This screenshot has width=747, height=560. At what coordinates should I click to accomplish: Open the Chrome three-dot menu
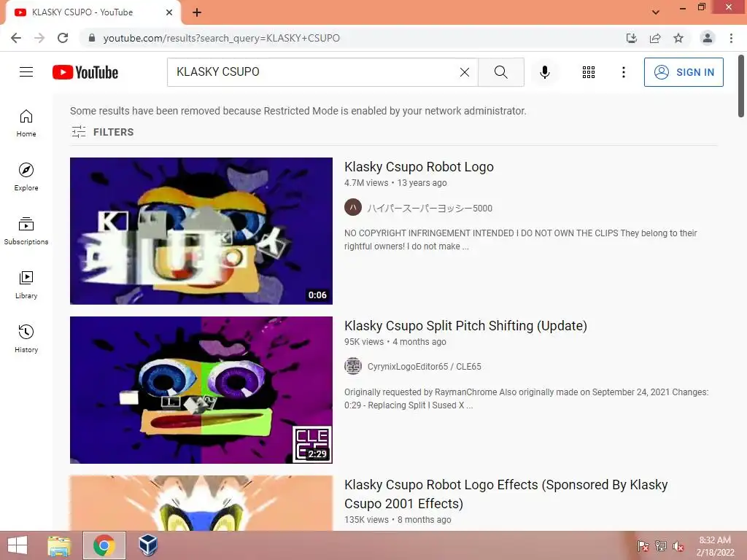731,38
